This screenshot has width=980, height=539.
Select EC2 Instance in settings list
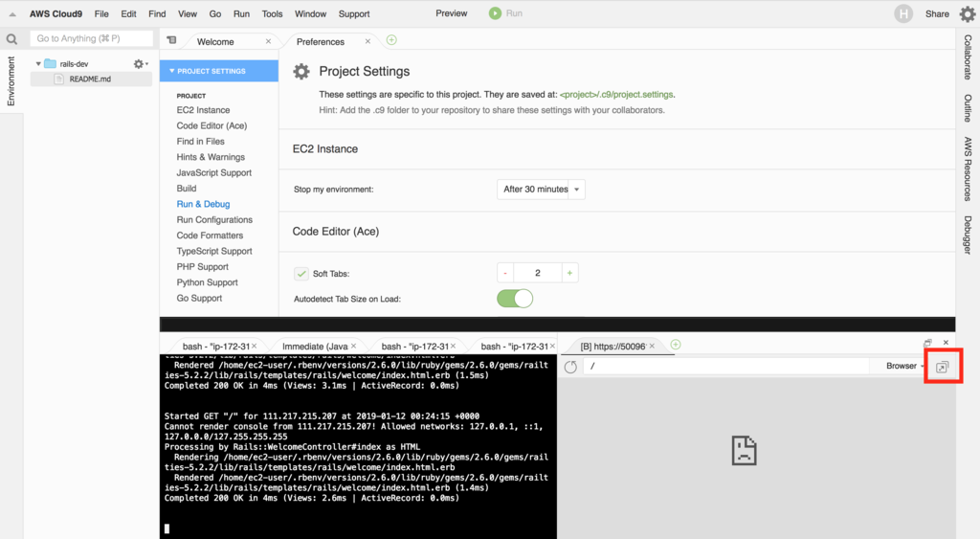[x=203, y=110]
